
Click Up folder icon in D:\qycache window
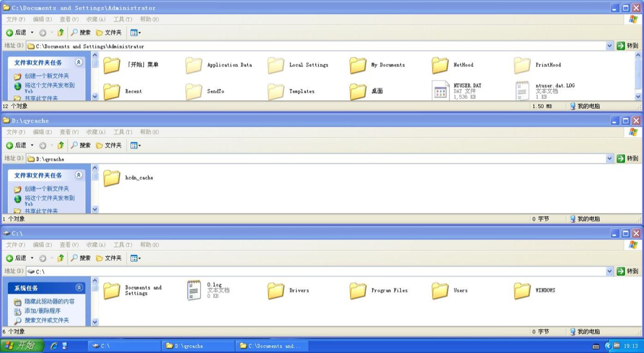click(60, 146)
